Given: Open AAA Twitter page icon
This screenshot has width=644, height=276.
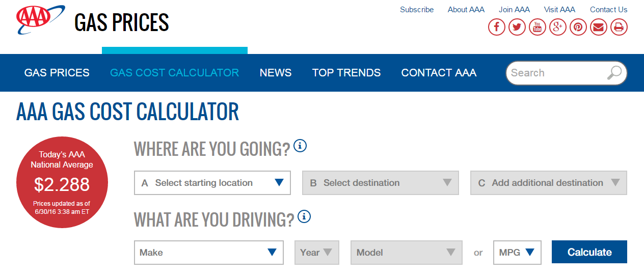Looking at the screenshot, I should (x=517, y=27).
